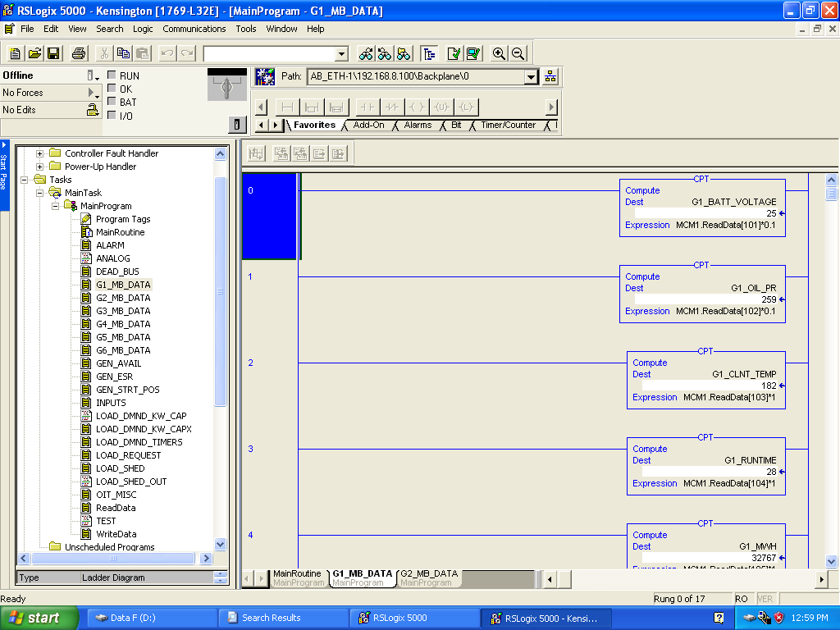Click the first binoculars Find icon
The image size is (840, 630).
coord(366,53)
